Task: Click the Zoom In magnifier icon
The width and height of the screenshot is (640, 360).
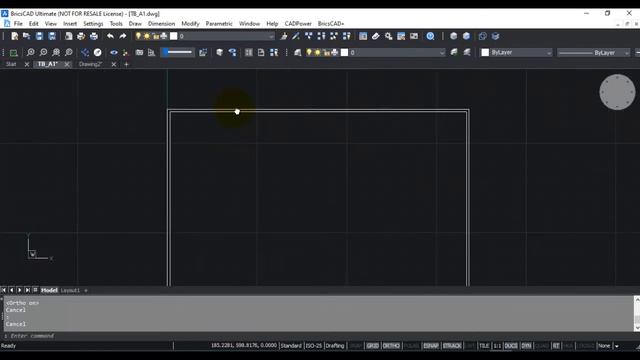Action: tap(31, 52)
